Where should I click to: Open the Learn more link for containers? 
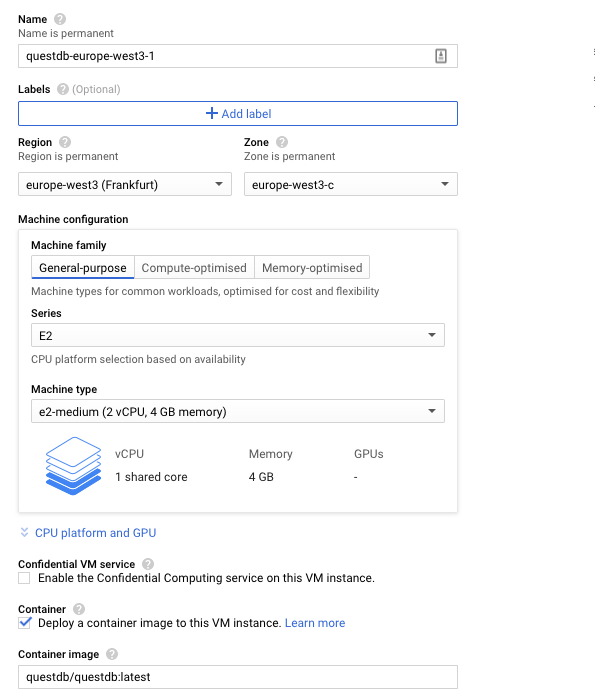315,623
